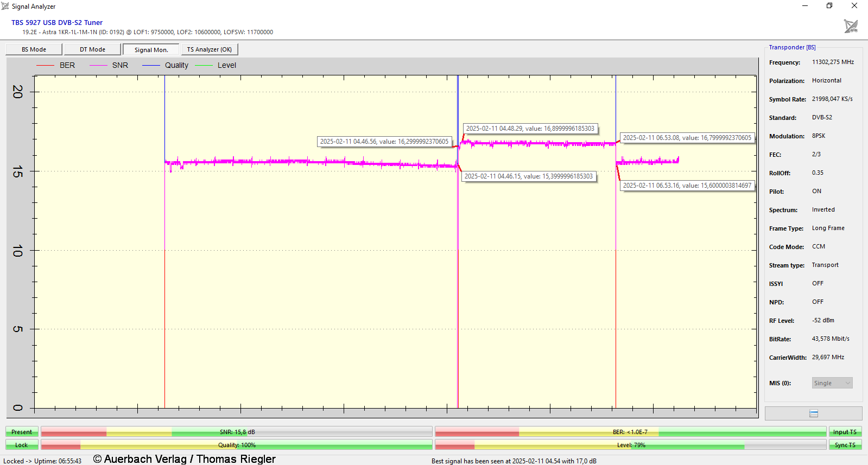This screenshot has height=465, width=868.
Task: Click the Best signal status bar message
Action: pyautogui.click(x=514, y=461)
